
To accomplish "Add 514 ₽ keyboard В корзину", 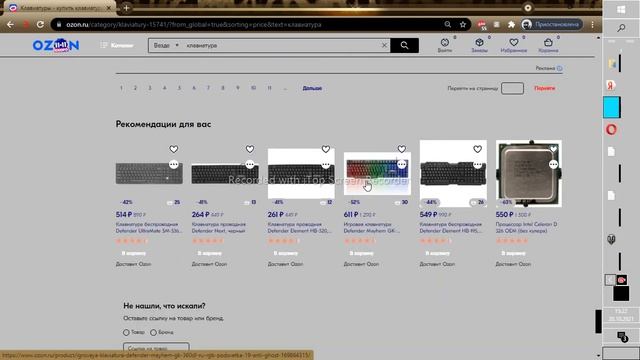I will [133, 253].
